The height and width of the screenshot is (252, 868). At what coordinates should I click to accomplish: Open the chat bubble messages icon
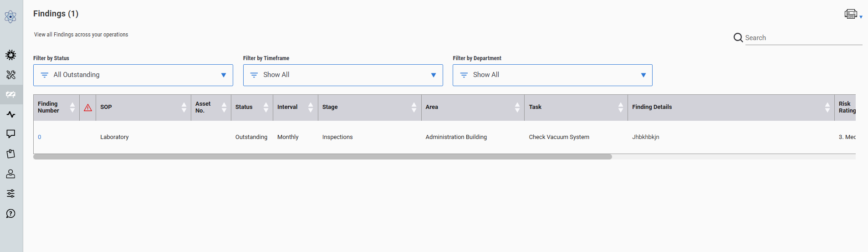[11, 134]
